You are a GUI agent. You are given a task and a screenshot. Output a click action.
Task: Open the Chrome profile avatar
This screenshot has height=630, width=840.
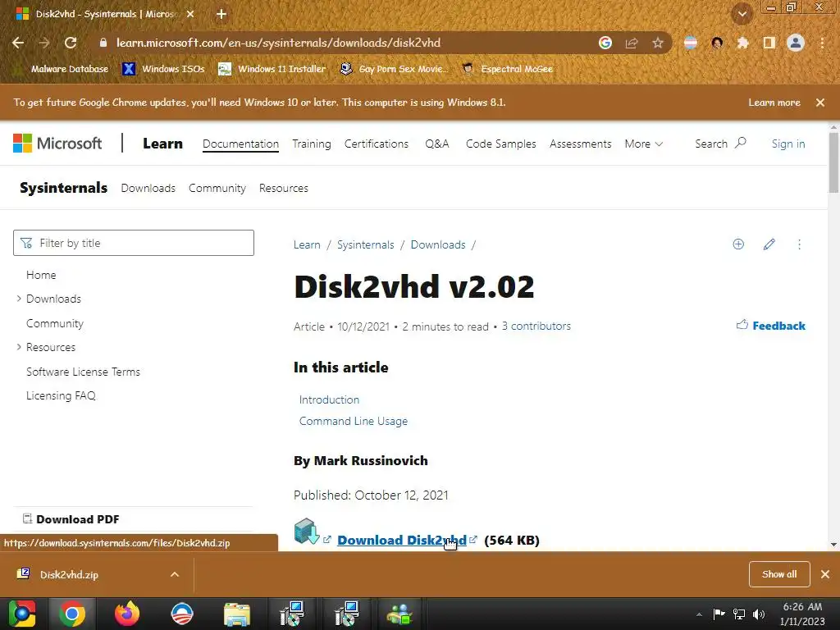pyautogui.click(x=796, y=43)
